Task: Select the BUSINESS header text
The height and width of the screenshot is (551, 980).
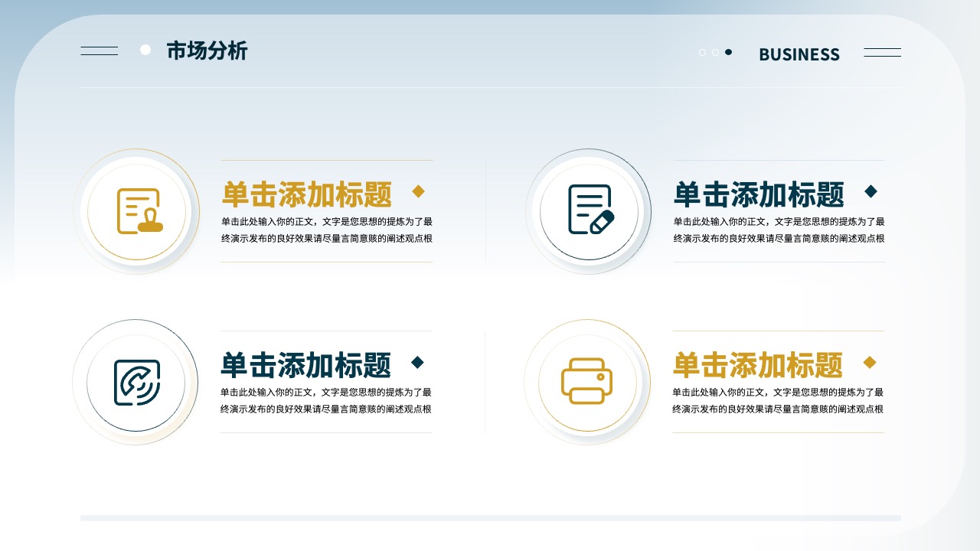Action: 799,54
